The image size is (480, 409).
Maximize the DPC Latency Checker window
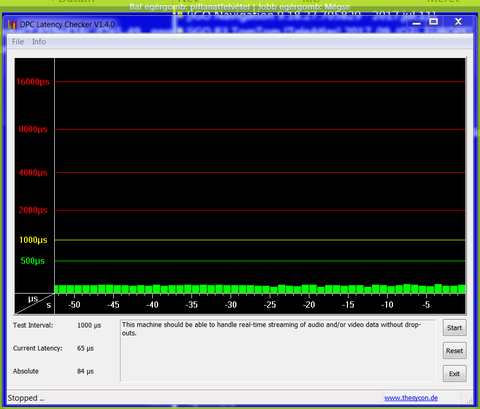coord(434,22)
